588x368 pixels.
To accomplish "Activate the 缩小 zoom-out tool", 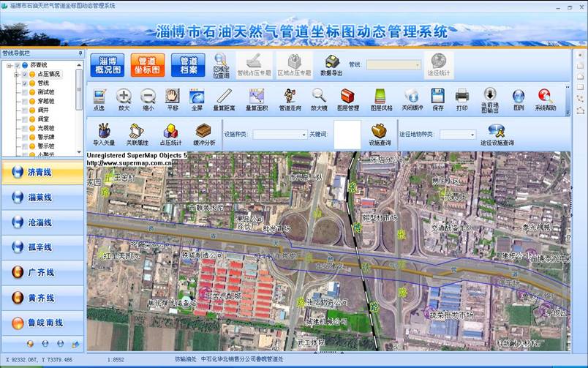I will (148, 99).
